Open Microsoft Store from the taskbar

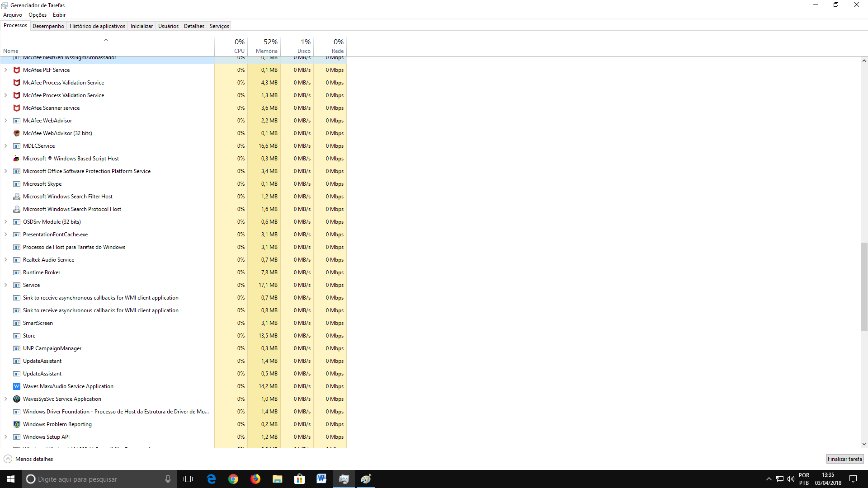click(x=299, y=479)
